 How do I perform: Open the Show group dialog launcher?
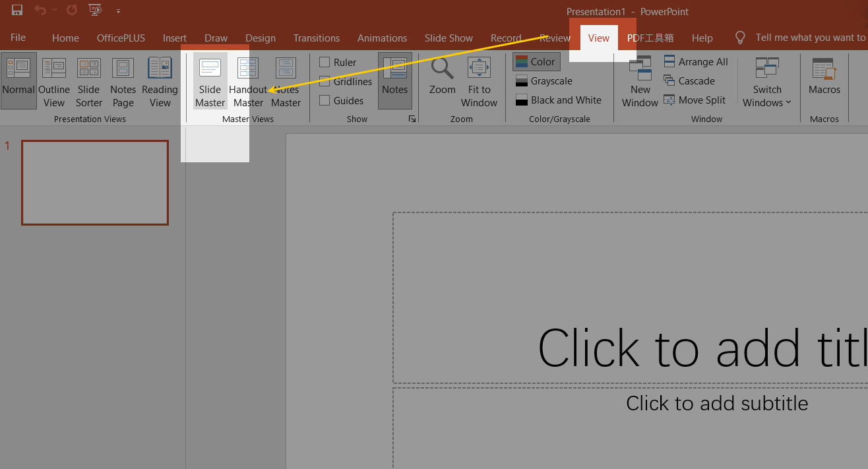[x=412, y=118]
